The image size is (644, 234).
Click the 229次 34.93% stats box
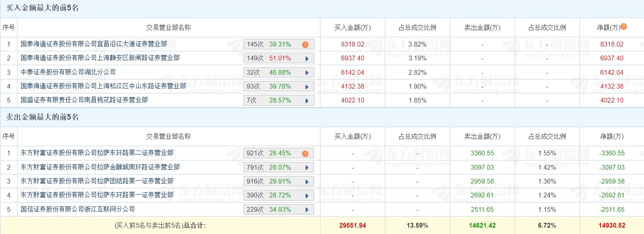click(x=279, y=209)
